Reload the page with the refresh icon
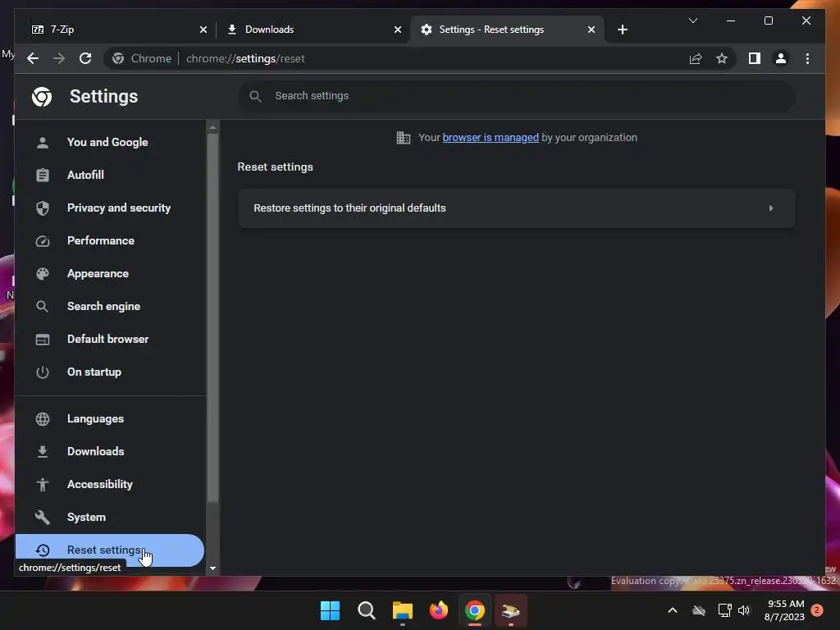Image resolution: width=840 pixels, height=630 pixels. [x=85, y=58]
